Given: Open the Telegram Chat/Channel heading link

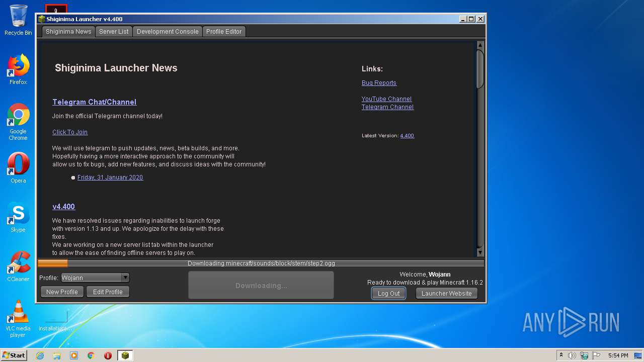Looking at the screenshot, I should tap(95, 102).
